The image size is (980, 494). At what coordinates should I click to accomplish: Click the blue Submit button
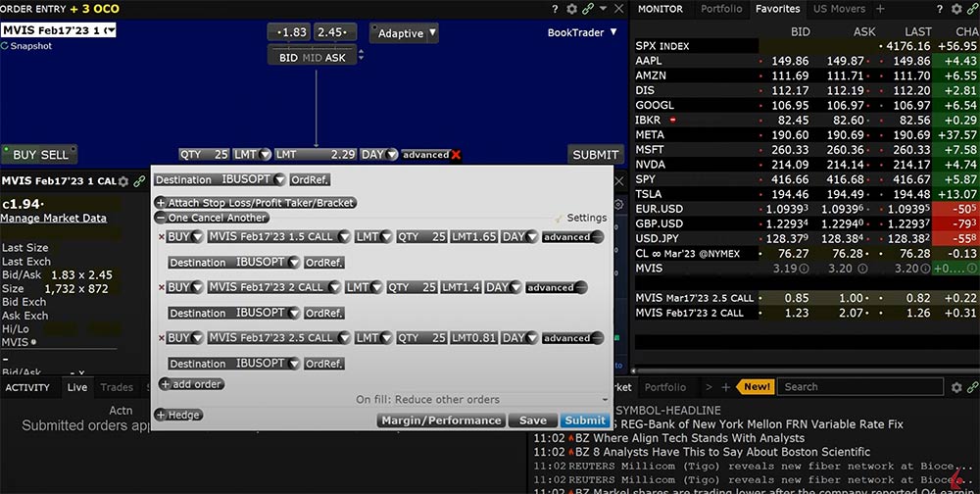point(585,420)
